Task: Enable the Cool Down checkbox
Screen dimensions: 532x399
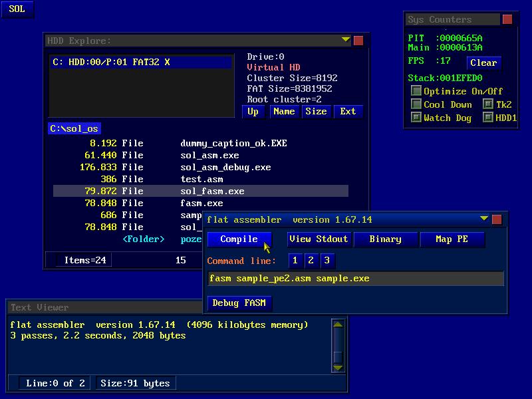Action: pyautogui.click(x=416, y=104)
